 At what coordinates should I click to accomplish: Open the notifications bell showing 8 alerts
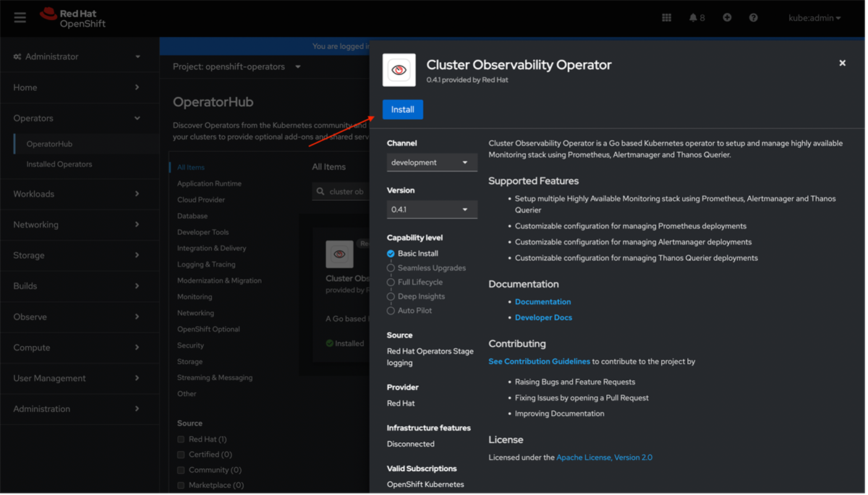coord(694,17)
